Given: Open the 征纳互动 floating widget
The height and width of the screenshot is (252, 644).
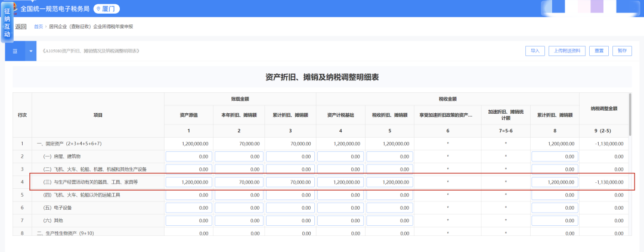Looking at the screenshot, I should pos(7,27).
